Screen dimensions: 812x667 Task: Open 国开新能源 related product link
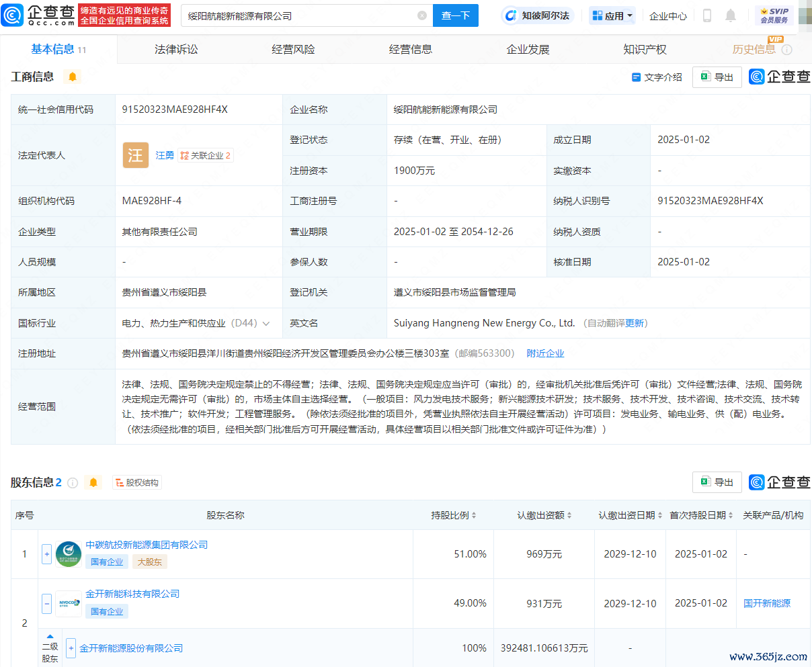pyautogui.click(x=767, y=603)
